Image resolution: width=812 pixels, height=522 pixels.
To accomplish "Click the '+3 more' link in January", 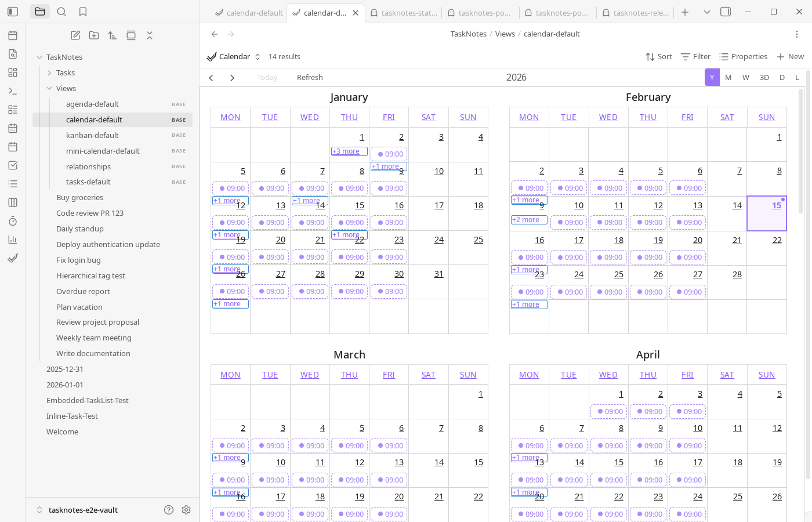I will coord(346,151).
